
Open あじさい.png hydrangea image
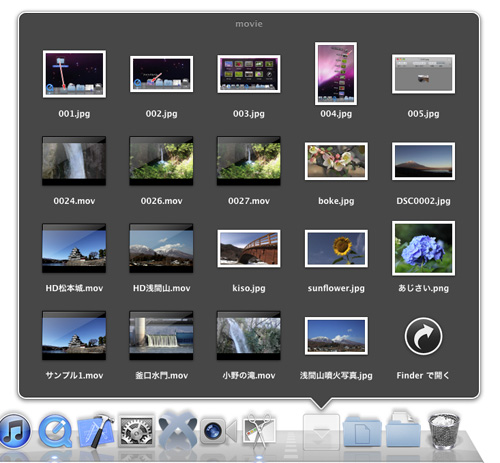(x=423, y=248)
